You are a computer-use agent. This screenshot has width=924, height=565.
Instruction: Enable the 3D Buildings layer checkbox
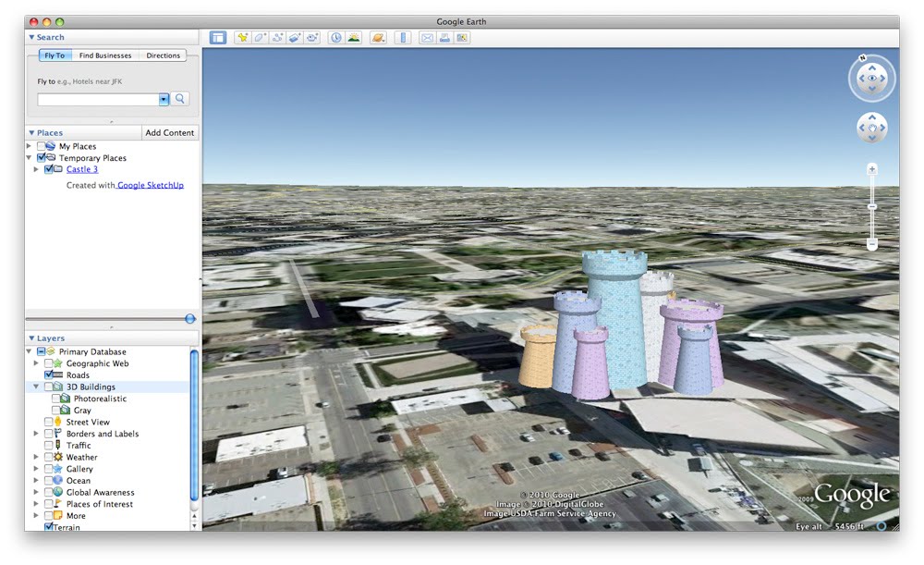click(x=49, y=387)
